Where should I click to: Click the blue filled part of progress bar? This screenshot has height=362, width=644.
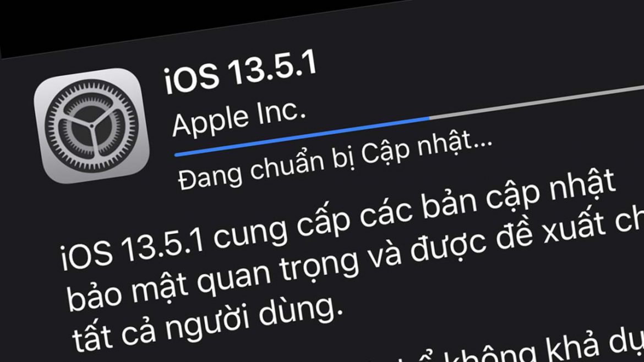(x=302, y=136)
